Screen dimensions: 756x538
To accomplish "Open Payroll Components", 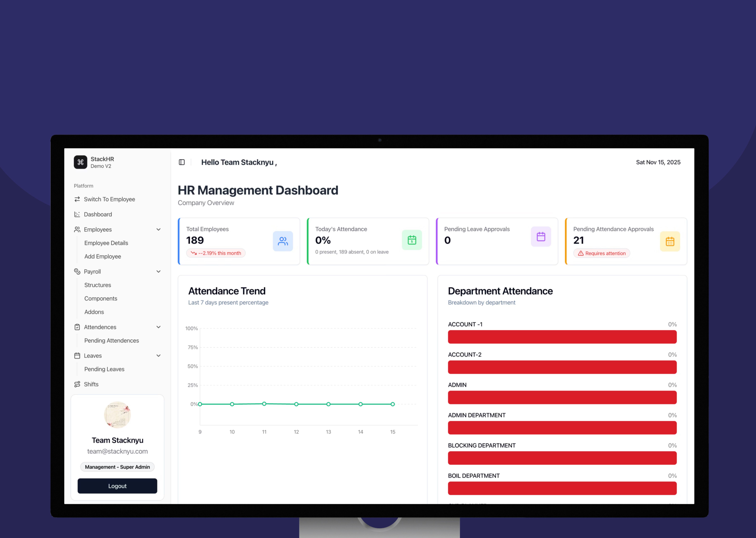I will point(101,298).
